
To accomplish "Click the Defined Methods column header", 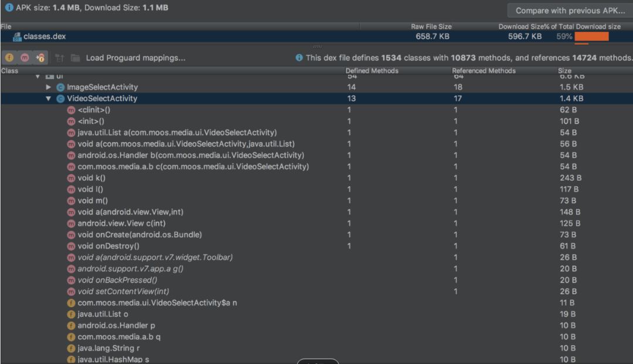I will (372, 70).
